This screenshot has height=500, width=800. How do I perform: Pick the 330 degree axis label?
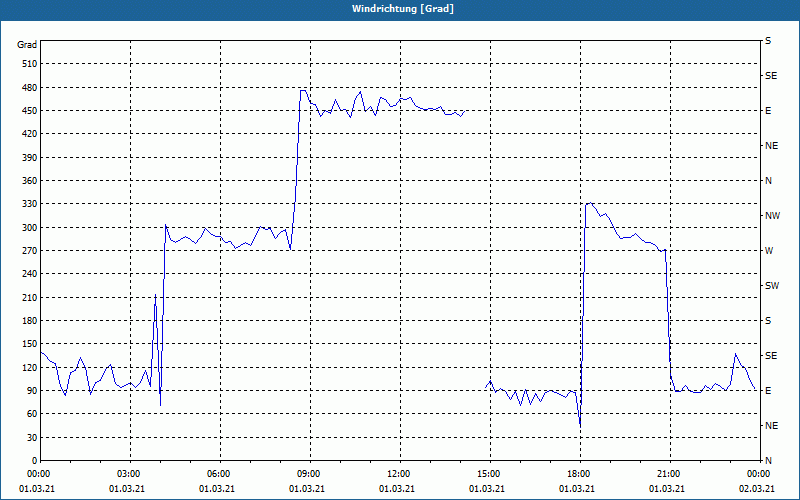(30, 204)
